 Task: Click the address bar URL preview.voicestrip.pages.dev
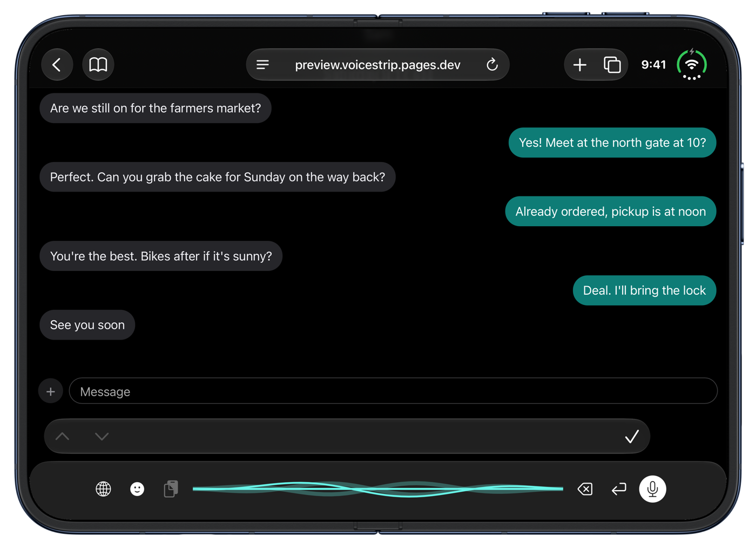point(377,65)
